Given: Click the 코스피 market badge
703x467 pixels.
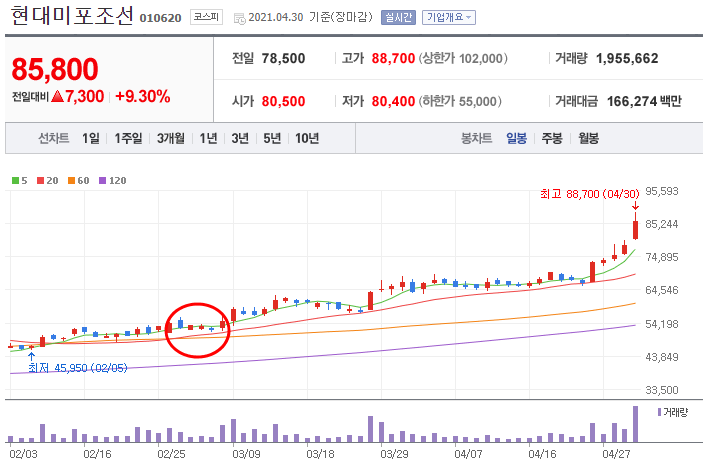Looking at the screenshot, I should point(206,17).
